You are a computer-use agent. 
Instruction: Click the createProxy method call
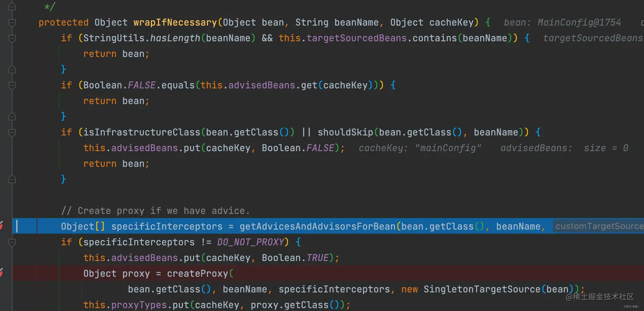click(x=197, y=274)
